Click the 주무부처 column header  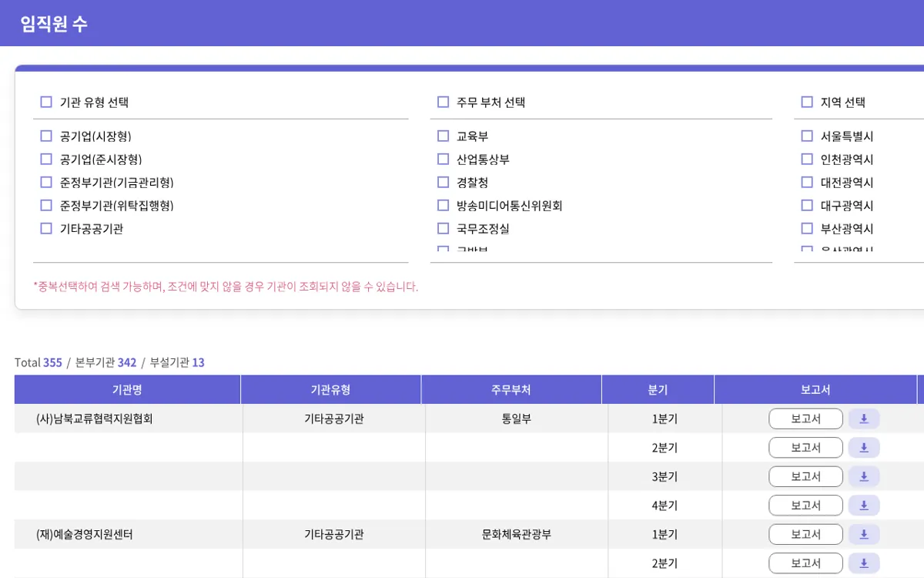[511, 390]
